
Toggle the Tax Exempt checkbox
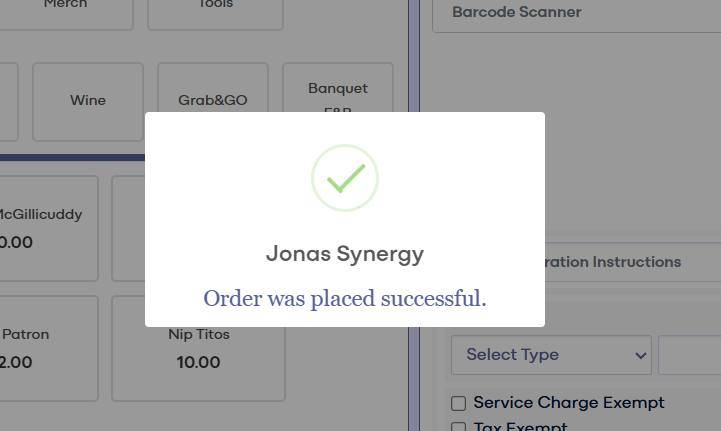(x=459, y=427)
